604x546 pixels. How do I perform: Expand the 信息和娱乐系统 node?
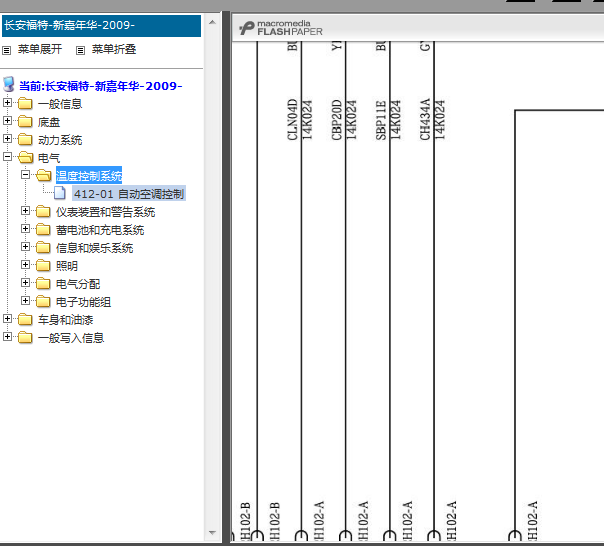tap(25, 246)
